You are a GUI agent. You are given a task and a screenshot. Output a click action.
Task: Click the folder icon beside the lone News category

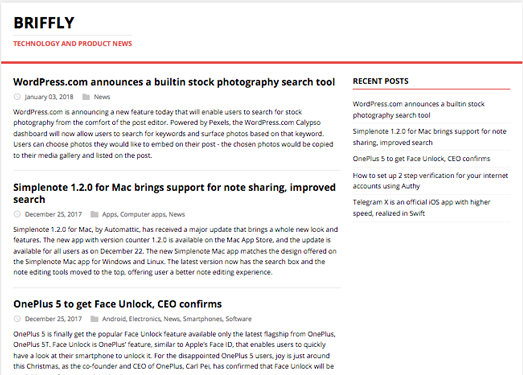click(86, 97)
